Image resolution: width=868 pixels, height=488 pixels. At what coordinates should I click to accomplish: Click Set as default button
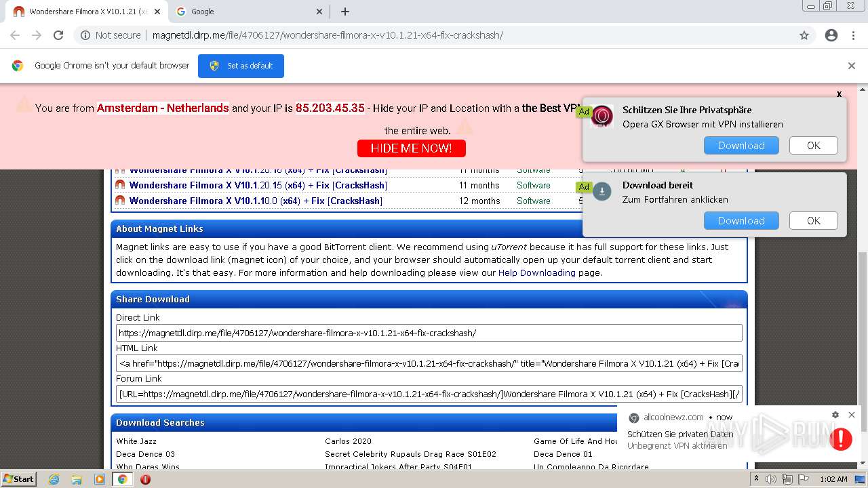pyautogui.click(x=241, y=66)
